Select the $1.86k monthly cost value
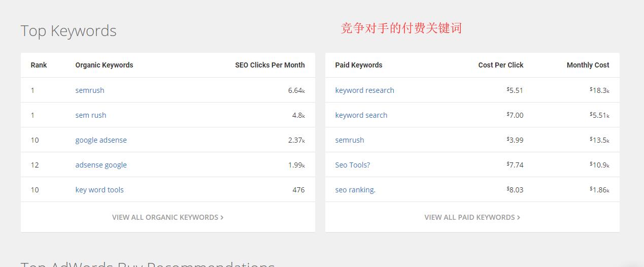 (x=599, y=190)
